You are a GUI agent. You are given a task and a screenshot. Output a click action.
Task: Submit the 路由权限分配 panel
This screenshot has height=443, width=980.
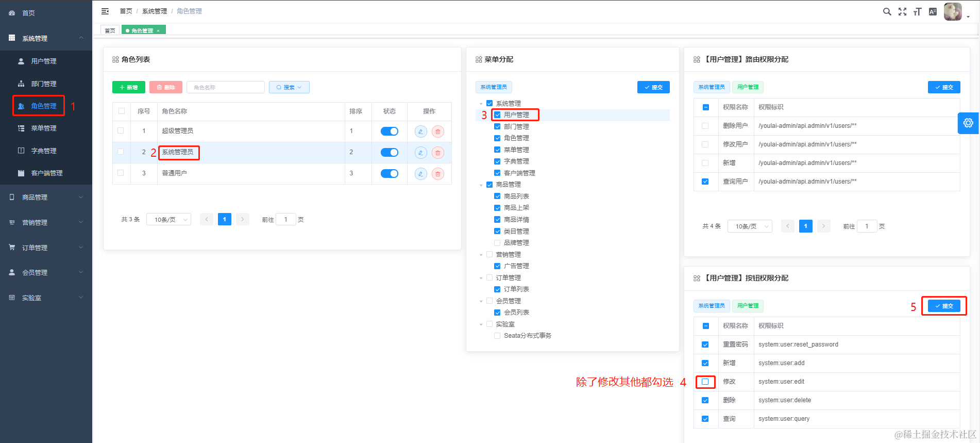point(944,87)
